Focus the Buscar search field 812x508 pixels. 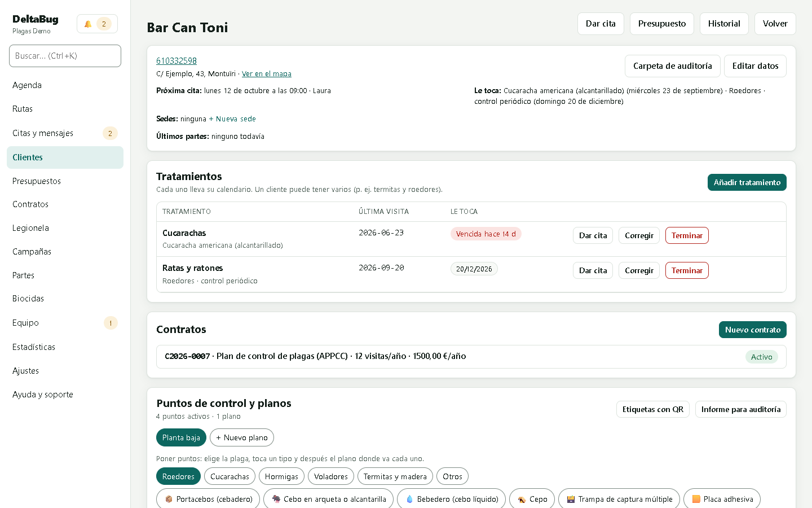pos(65,56)
